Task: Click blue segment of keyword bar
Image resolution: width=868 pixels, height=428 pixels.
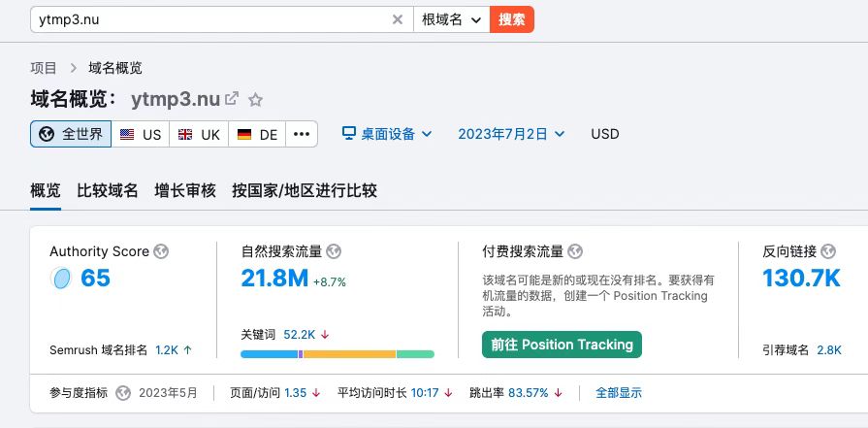Action: [x=270, y=354]
